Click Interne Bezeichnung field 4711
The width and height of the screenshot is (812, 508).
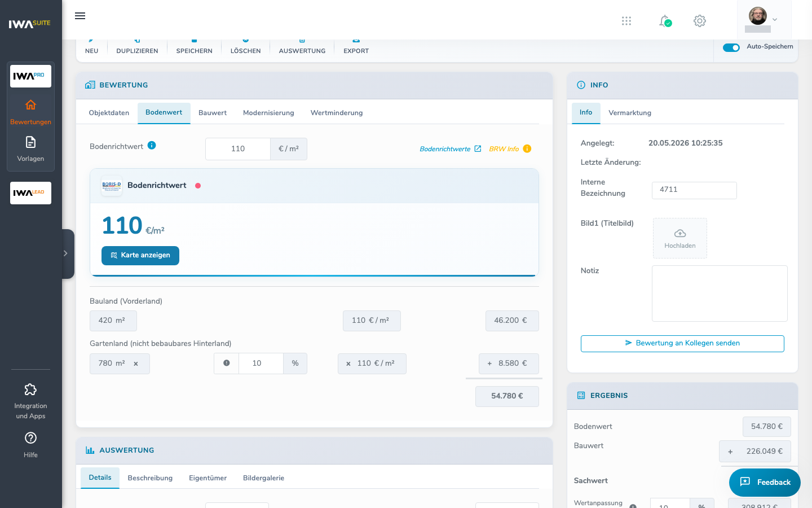coord(694,190)
